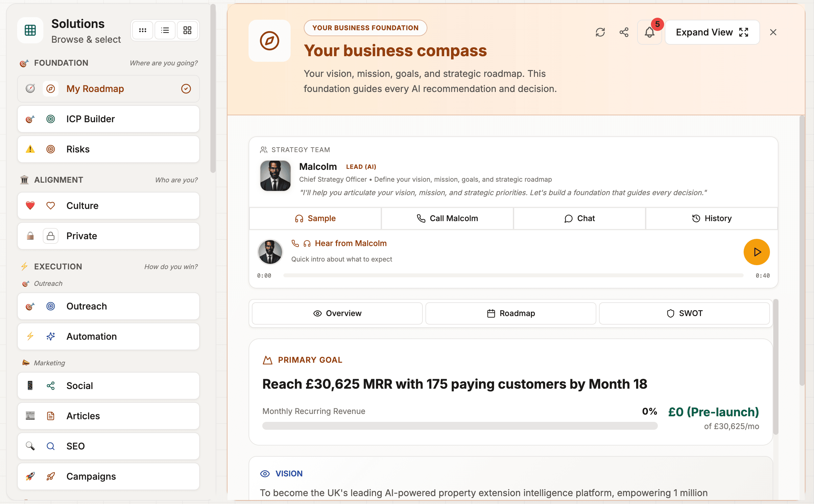Open notifications bell with 5 badge
The height and width of the screenshot is (504, 814).
[649, 32]
